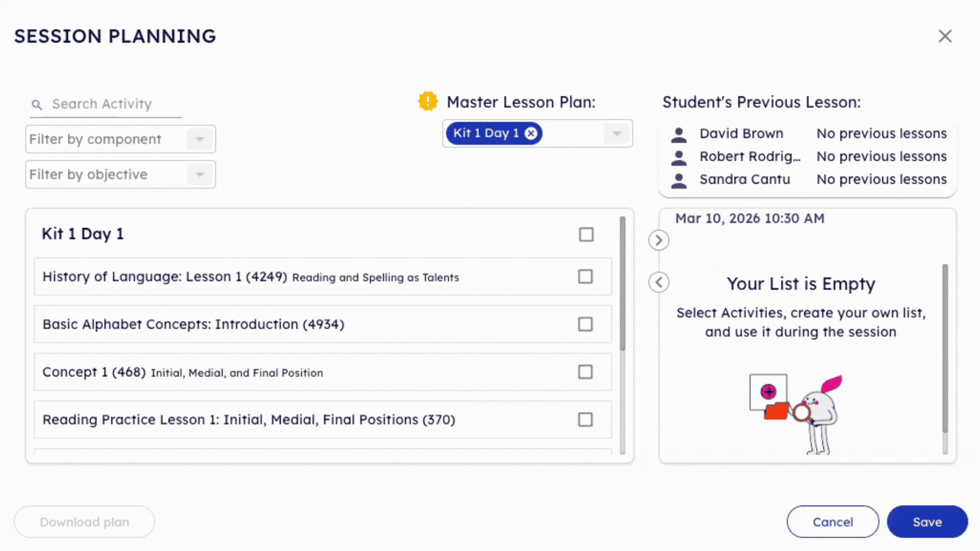Image resolution: width=980 pixels, height=551 pixels.
Task: Check History of Language: Lesson 1 activity
Action: click(585, 277)
